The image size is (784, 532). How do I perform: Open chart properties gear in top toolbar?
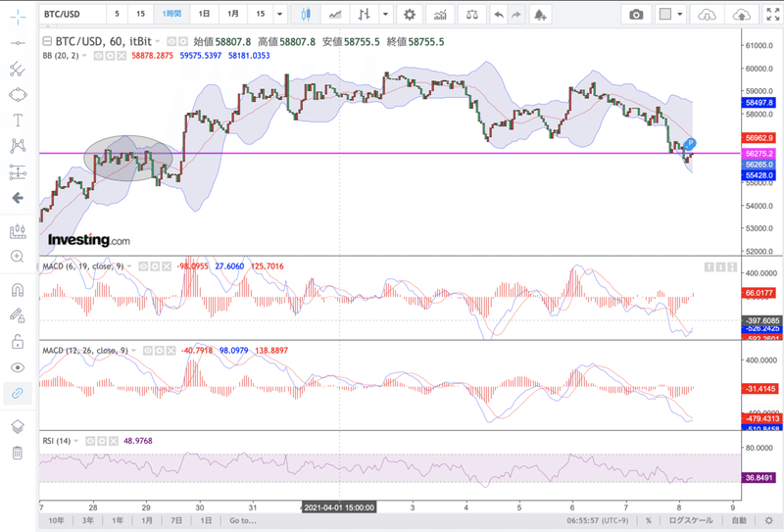point(410,15)
